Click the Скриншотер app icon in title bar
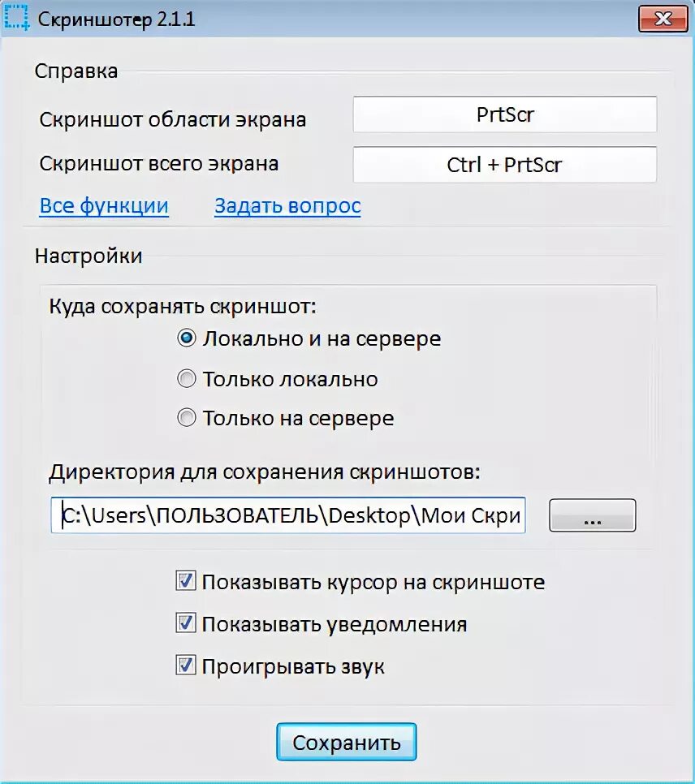695x784 pixels. pos(17,19)
